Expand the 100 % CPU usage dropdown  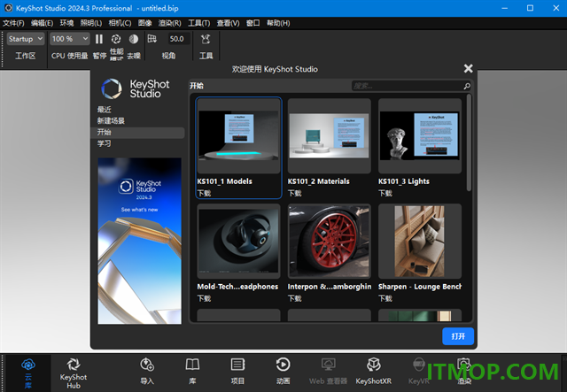[69, 39]
